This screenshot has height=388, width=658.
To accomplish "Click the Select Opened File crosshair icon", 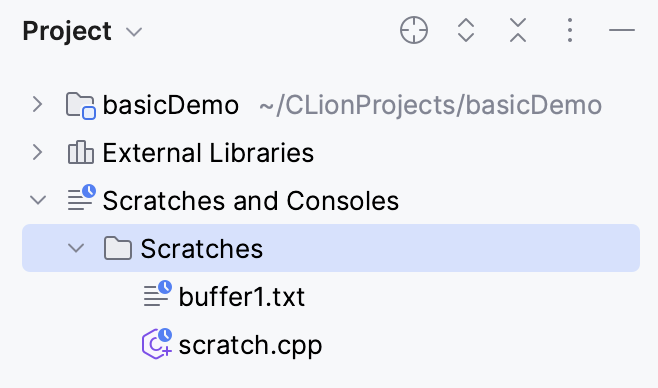I will pos(414,30).
